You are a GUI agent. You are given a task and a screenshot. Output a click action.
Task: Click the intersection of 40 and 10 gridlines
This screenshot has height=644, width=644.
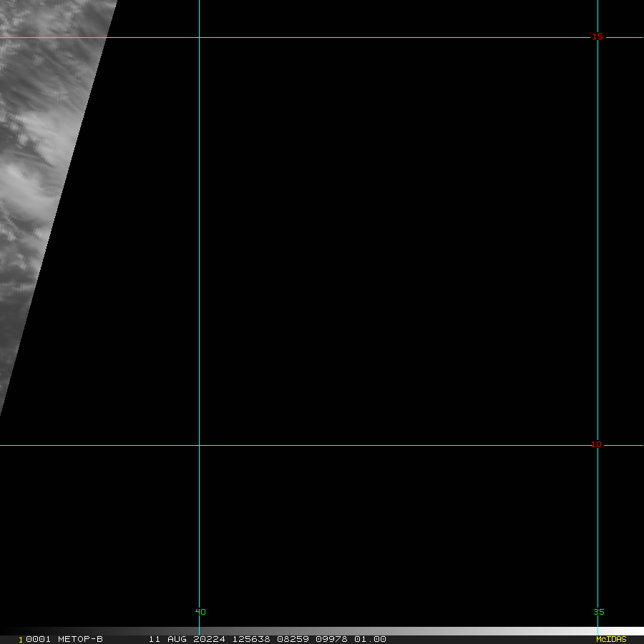click(199, 445)
